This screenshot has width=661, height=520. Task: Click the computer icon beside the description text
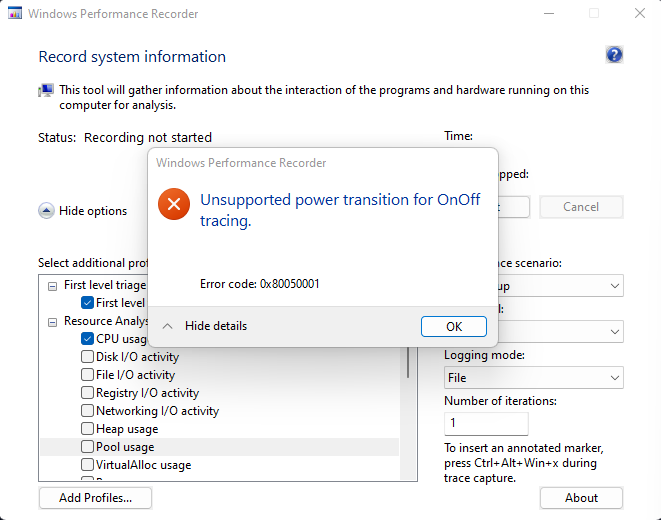pyautogui.click(x=46, y=90)
